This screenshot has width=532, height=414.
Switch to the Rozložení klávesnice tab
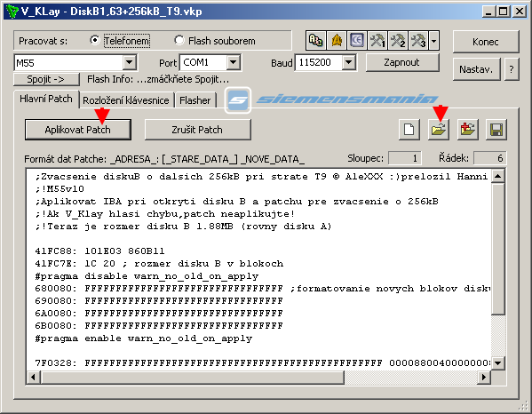pyautogui.click(x=126, y=100)
